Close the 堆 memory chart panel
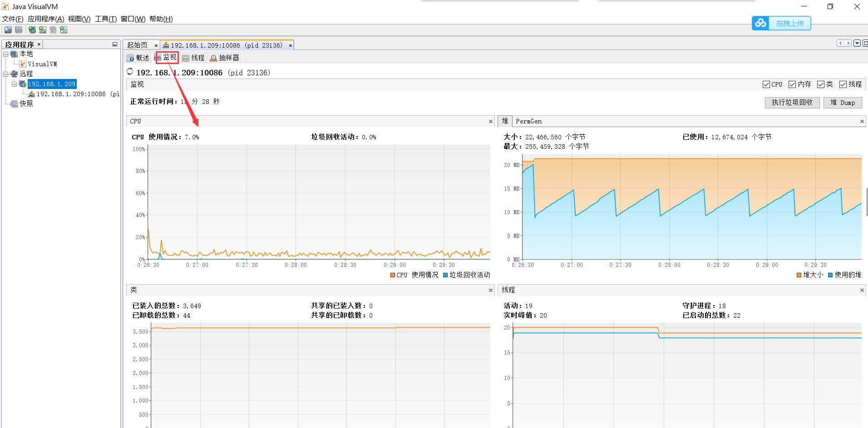 (x=862, y=121)
